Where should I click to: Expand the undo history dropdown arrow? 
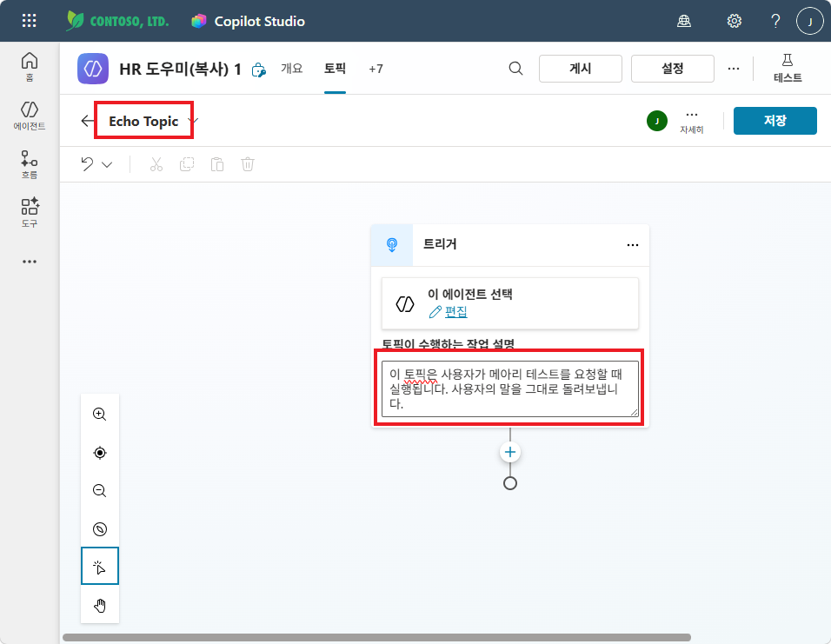(x=107, y=165)
